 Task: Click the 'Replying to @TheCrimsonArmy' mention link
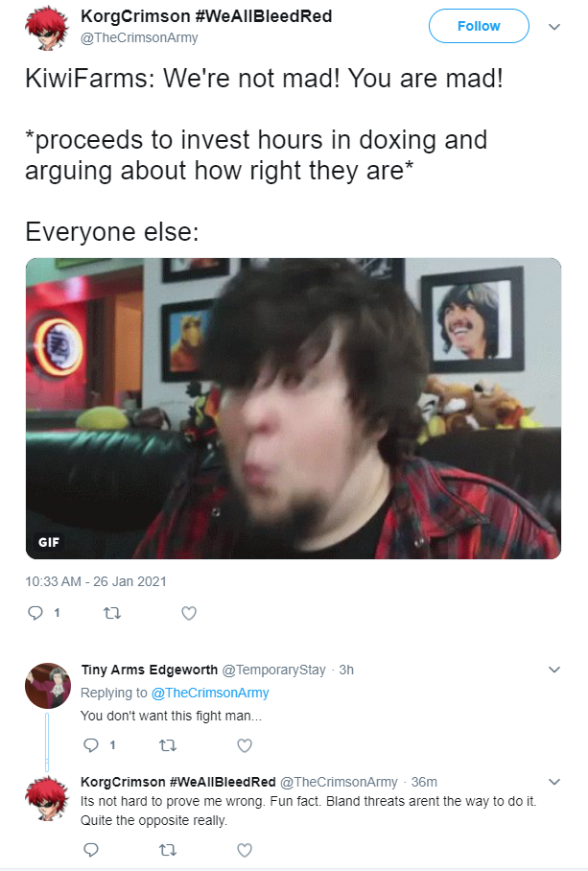(210, 693)
